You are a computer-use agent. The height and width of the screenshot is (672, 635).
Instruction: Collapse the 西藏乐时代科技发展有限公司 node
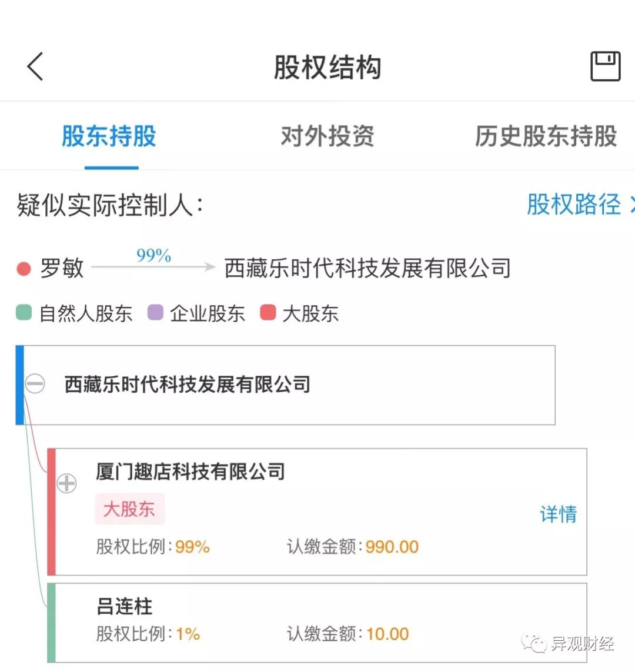(x=35, y=384)
